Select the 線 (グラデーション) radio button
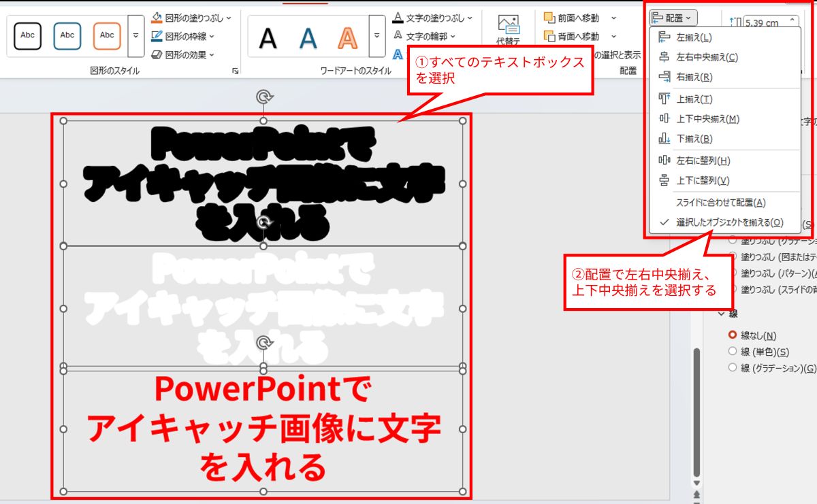 click(x=733, y=368)
